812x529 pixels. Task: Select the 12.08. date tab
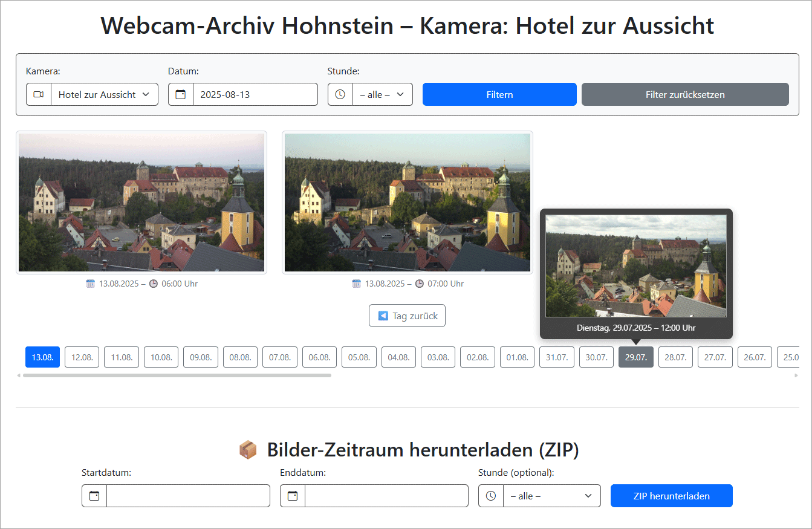82,357
